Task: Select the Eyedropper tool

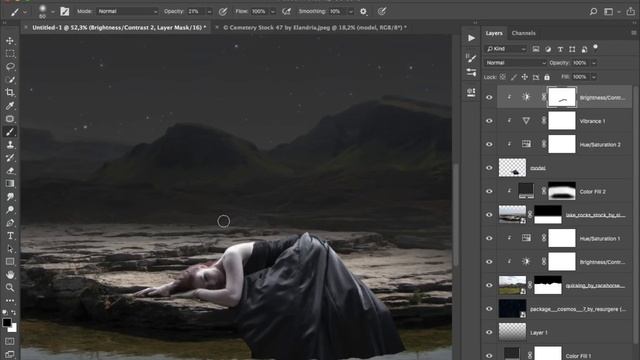Action: (x=10, y=106)
